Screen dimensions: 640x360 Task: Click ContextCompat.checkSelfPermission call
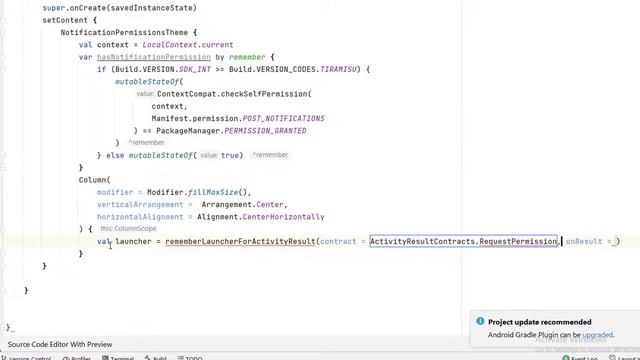tap(234, 94)
